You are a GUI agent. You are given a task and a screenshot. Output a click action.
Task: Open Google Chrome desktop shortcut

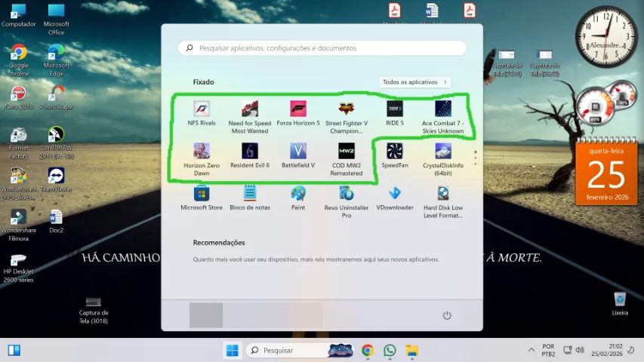point(18,60)
